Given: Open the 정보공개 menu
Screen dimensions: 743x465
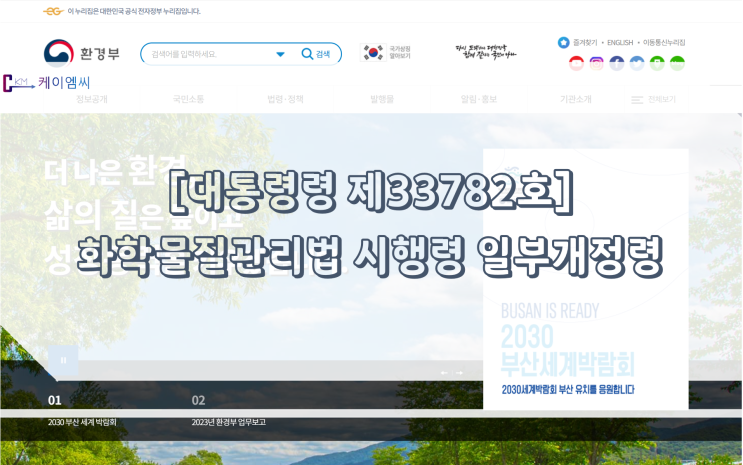Looking at the screenshot, I should 92,99.
